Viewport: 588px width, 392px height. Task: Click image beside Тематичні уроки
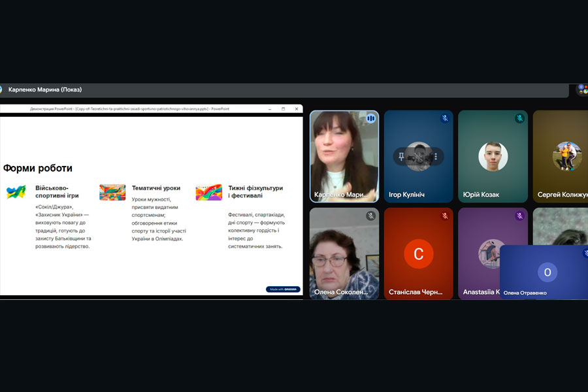112,193
